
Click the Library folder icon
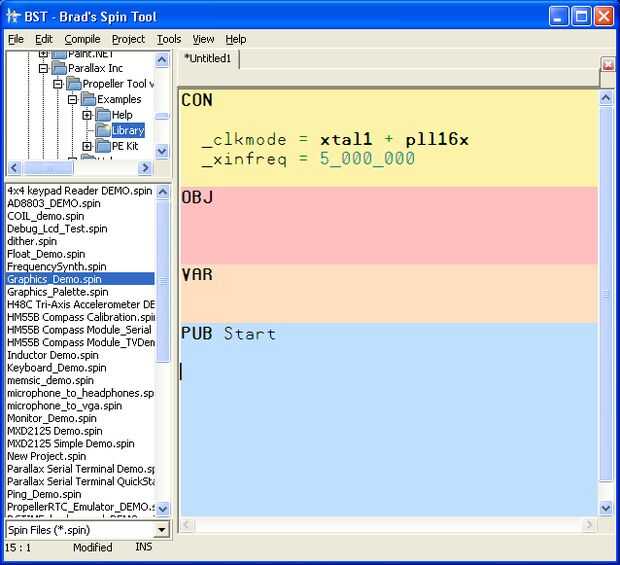103,130
